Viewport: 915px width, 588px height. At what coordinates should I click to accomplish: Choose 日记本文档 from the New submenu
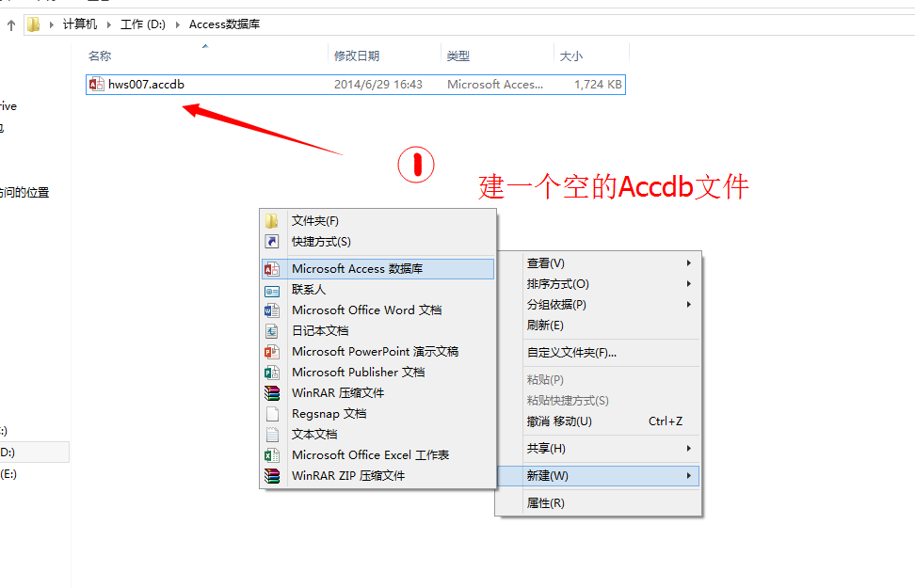[378, 331]
